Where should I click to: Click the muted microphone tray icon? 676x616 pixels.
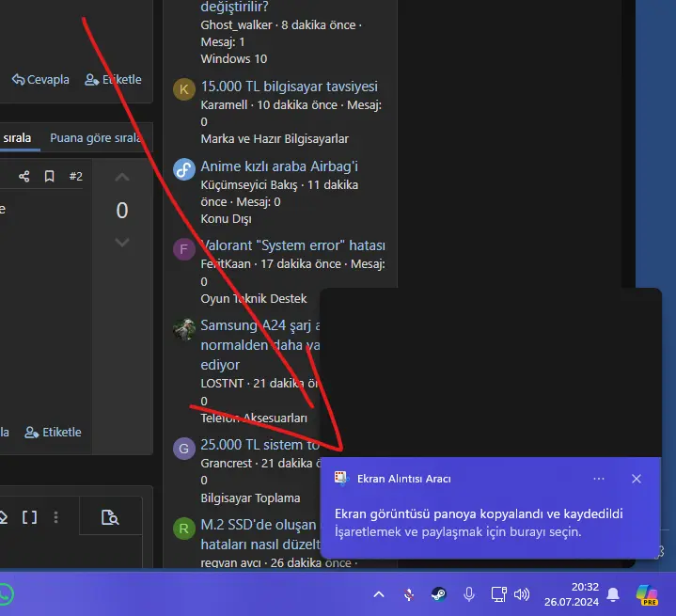pos(409,594)
